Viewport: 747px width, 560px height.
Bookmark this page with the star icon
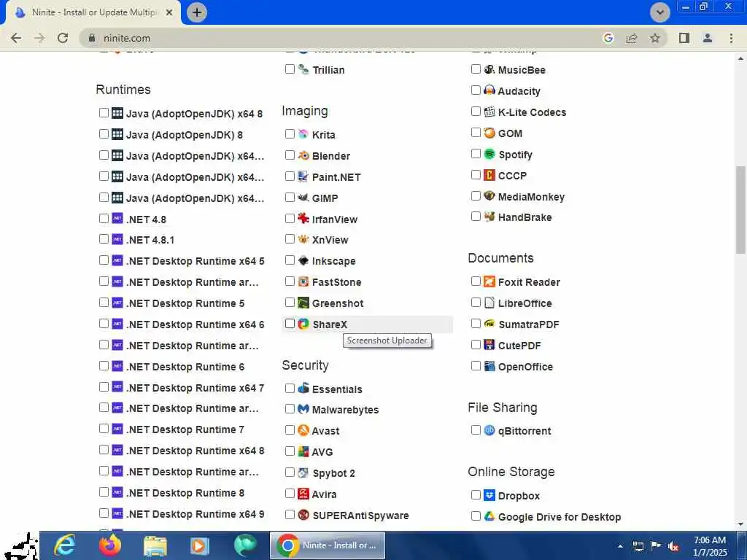click(655, 38)
